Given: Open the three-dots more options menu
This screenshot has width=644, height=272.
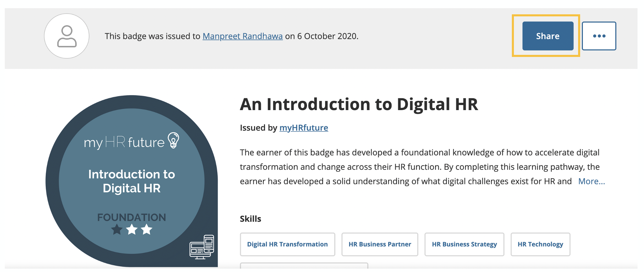Looking at the screenshot, I should tap(599, 36).
